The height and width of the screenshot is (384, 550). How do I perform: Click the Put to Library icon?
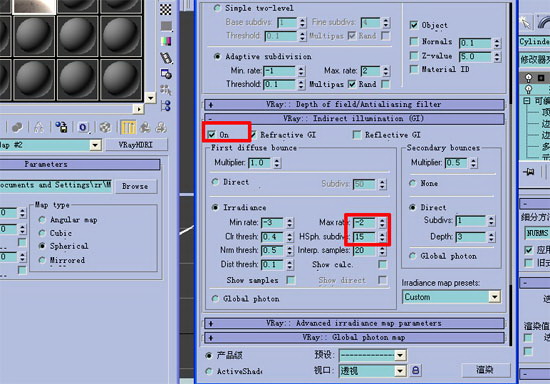pos(61,127)
